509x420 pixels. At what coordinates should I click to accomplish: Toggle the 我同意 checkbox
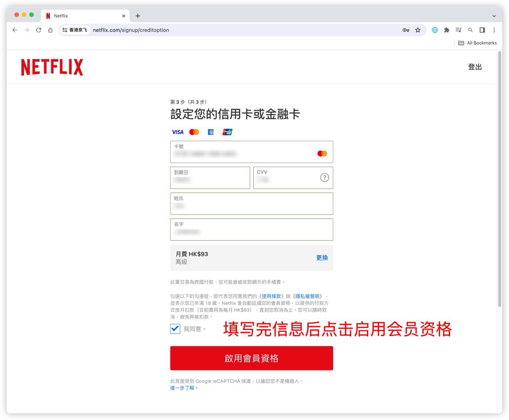pyautogui.click(x=175, y=329)
